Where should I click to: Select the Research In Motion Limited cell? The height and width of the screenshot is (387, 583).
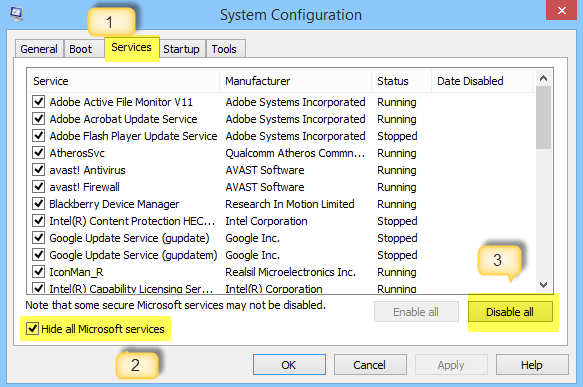[290, 204]
